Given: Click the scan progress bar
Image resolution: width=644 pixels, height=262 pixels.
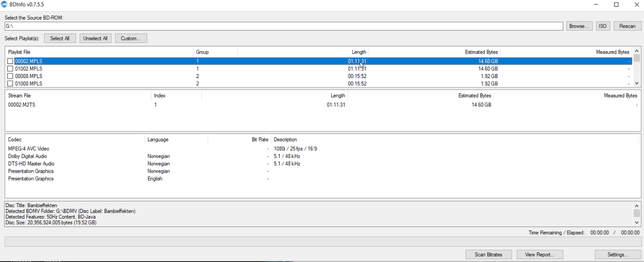Looking at the screenshot, I should tap(322, 242).
